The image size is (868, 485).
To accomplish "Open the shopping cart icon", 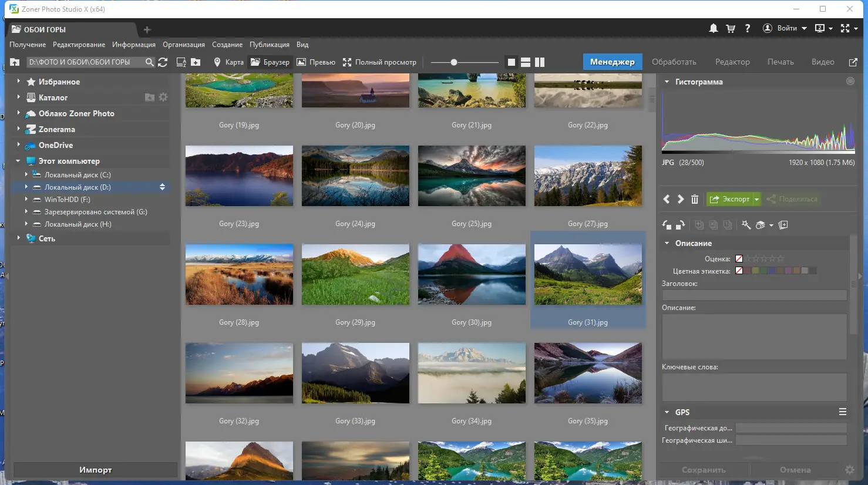I will click(731, 28).
